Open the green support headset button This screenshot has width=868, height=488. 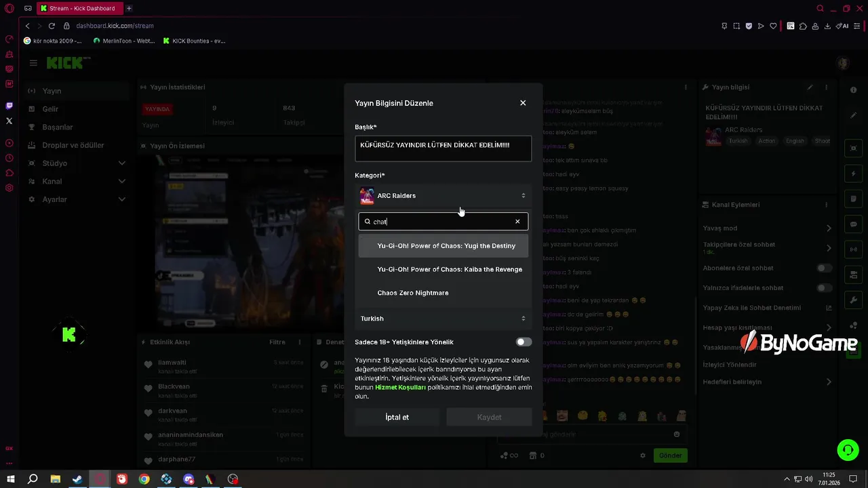click(847, 449)
